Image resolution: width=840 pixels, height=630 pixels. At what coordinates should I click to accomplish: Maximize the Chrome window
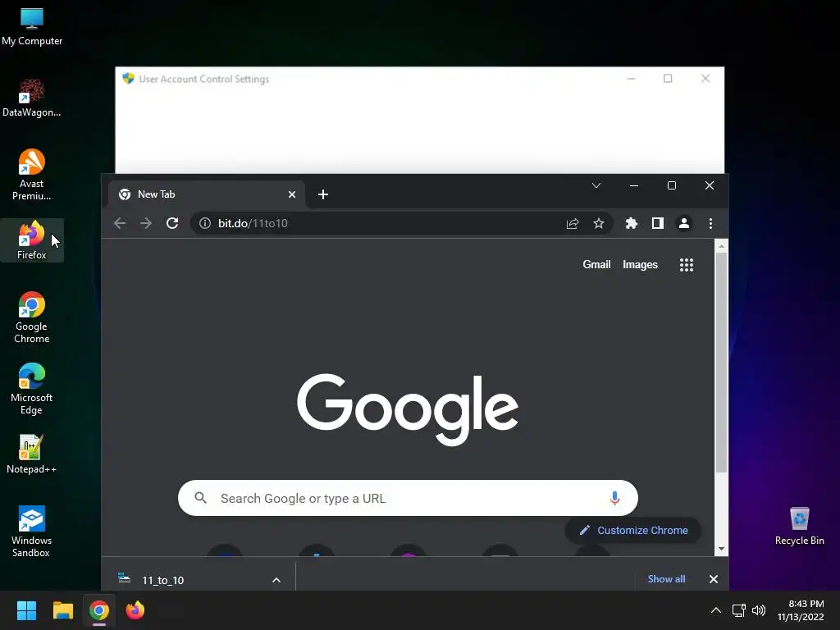click(x=672, y=185)
